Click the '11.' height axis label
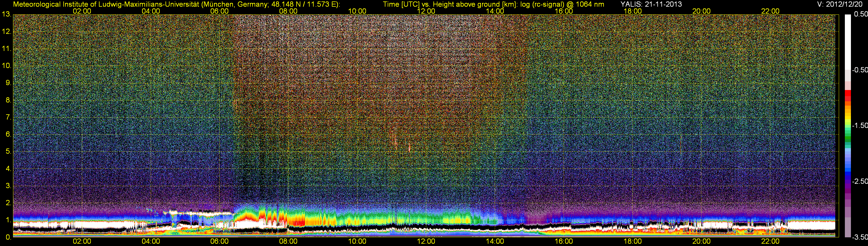The image size is (868, 246). point(6,49)
